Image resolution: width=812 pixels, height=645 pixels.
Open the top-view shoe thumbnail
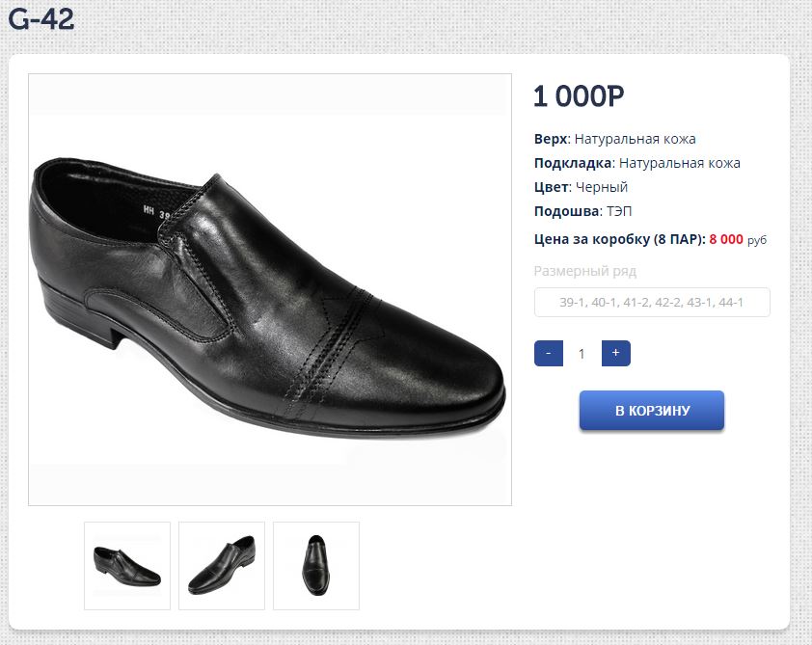(x=316, y=566)
